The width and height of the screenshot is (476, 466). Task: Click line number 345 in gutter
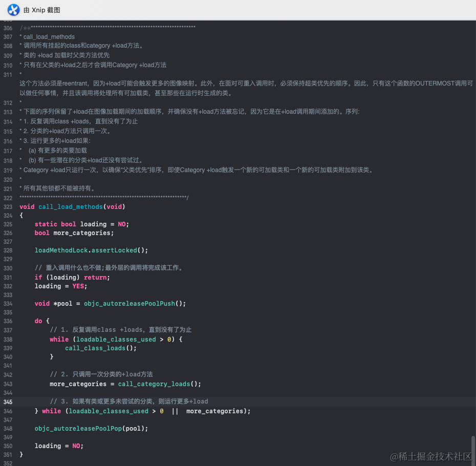click(x=8, y=402)
